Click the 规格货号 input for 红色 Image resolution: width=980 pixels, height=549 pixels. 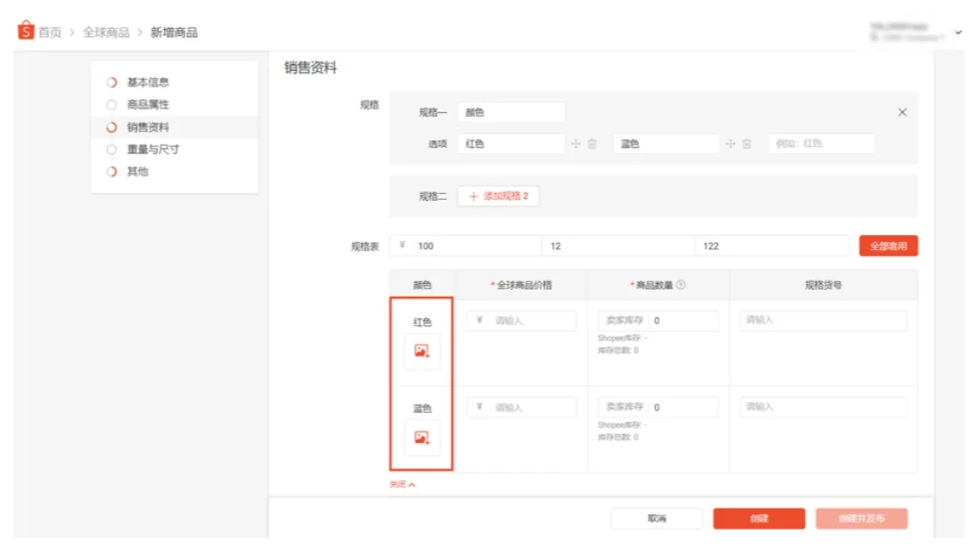click(822, 320)
